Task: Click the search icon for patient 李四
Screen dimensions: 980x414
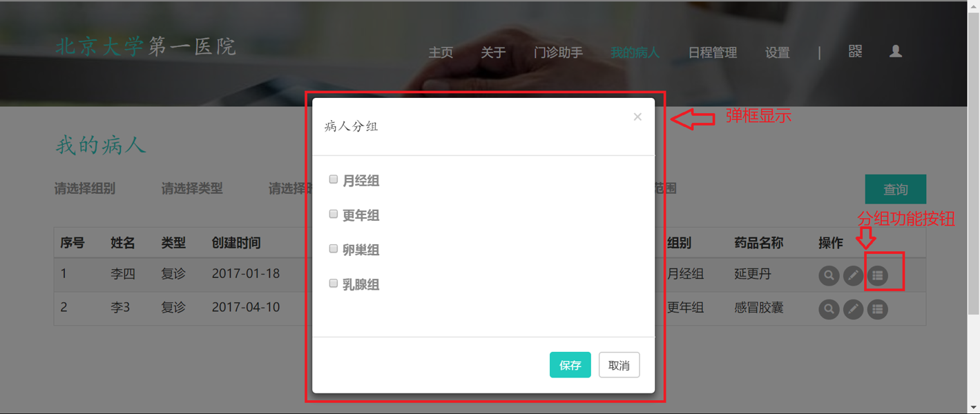Action: coord(829,275)
